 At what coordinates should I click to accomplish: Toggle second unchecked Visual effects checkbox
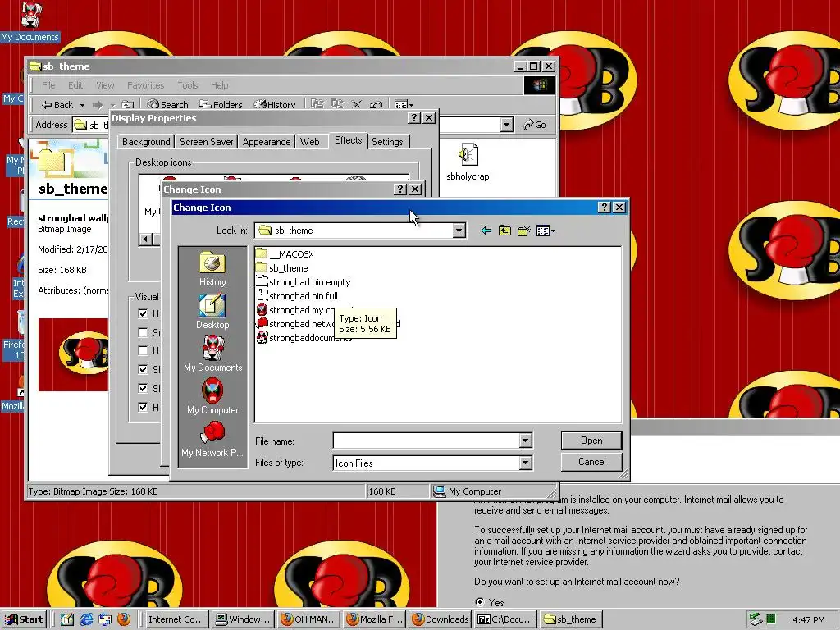143,351
